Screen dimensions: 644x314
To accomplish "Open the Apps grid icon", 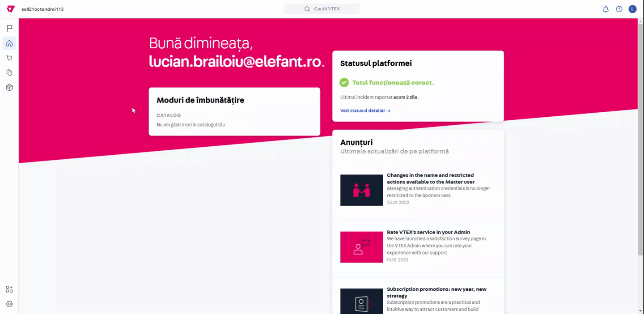I will coord(9,289).
